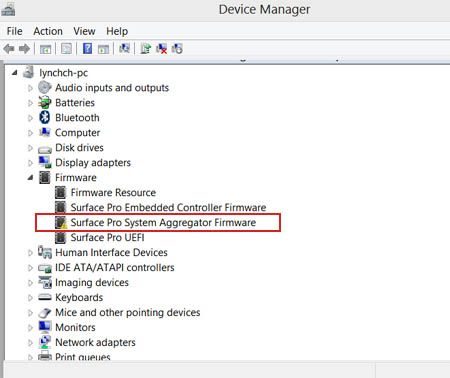Select the lynchch-pc label
Image resolution: width=450 pixels, height=378 pixels.
[64, 73]
